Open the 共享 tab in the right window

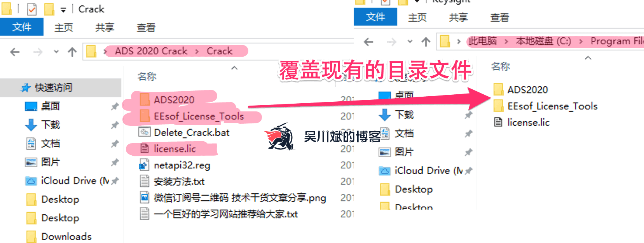(458, 17)
